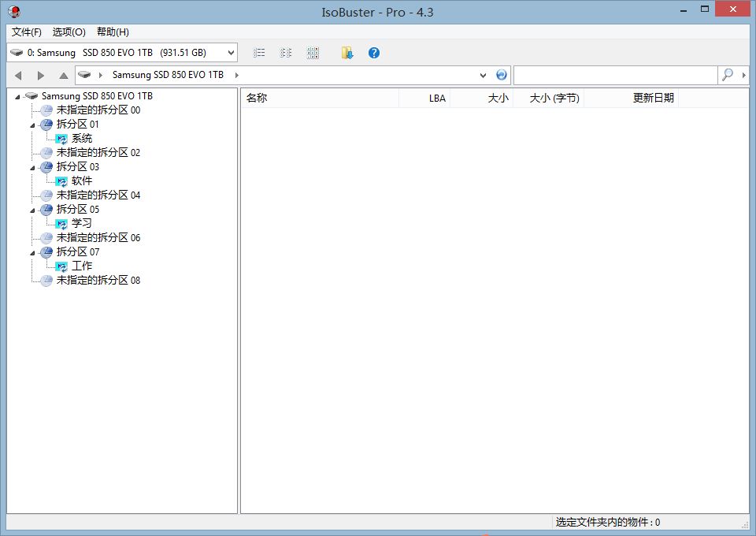Click the file system icon beside 工作
Image resolution: width=756 pixels, height=536 pixels.
(61, 266)
